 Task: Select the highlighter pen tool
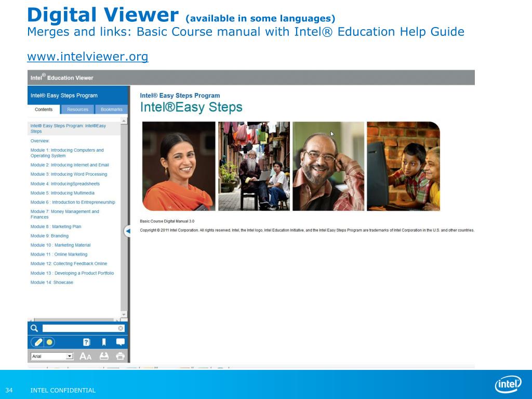[38, 342]
